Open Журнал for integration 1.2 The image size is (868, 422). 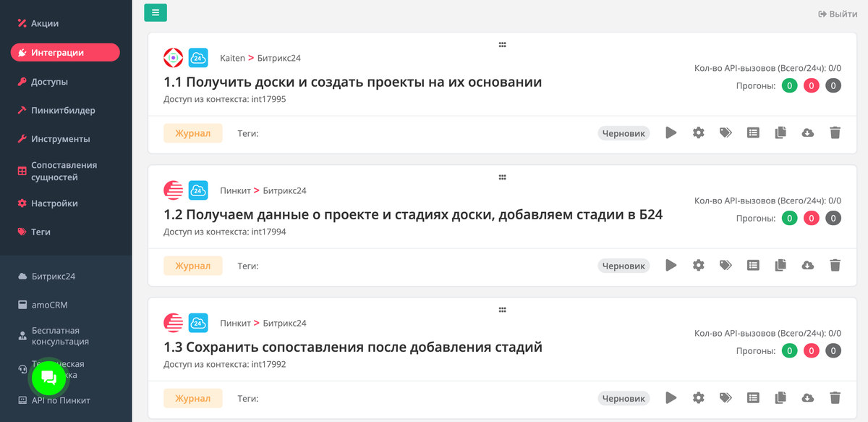[x=192, y=266]
